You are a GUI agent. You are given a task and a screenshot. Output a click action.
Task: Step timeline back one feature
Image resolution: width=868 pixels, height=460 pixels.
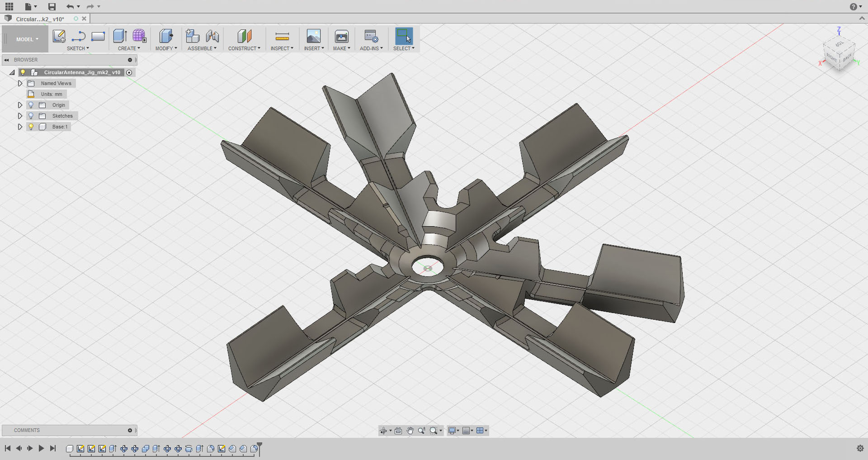(19, 448)
